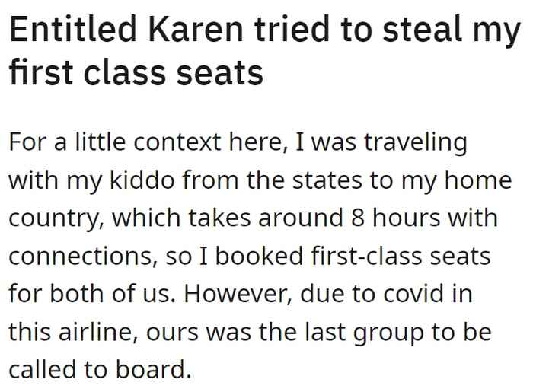533x392 pixels.
Task: Click 'first-class seats' in the paragraph body
Action: [401, 256]
